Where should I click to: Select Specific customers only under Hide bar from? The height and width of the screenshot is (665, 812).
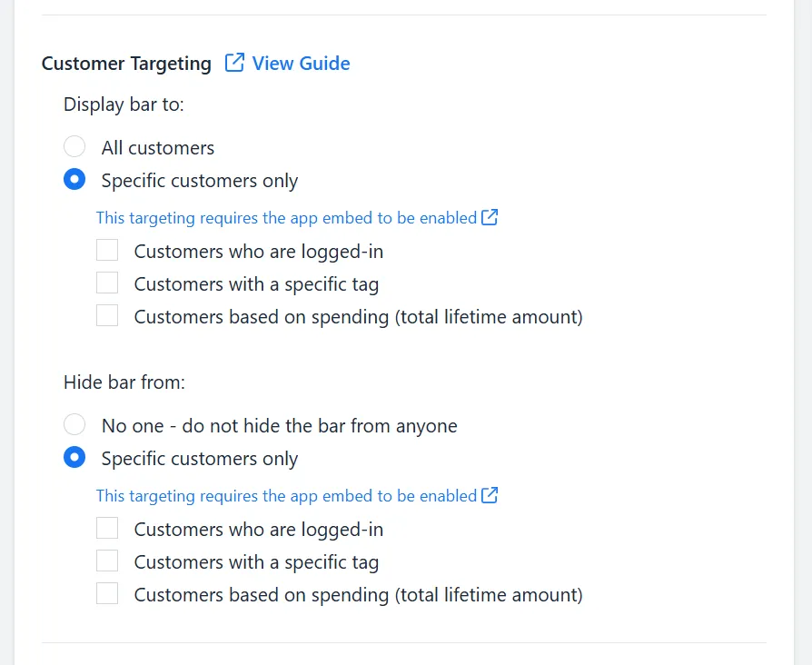click(74, 457)
